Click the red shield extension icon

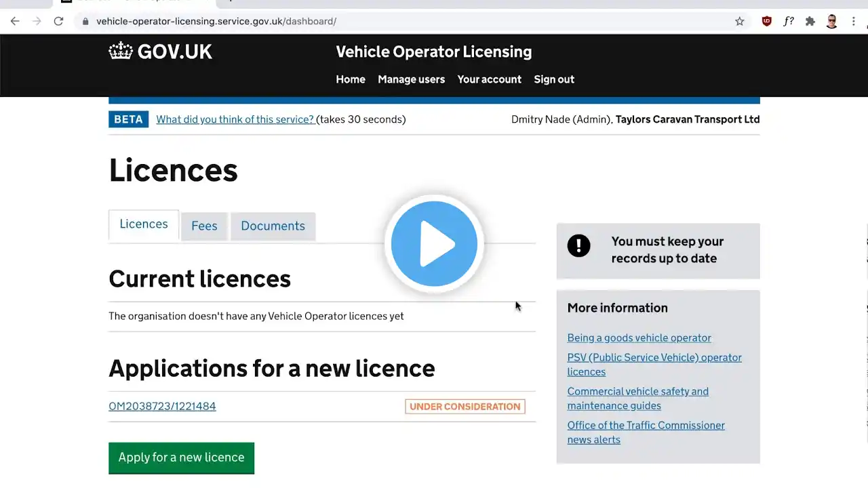tap(767, 21)
